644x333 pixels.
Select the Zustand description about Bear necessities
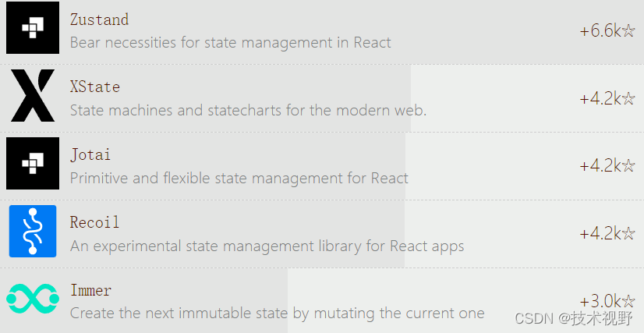point(231,42)
